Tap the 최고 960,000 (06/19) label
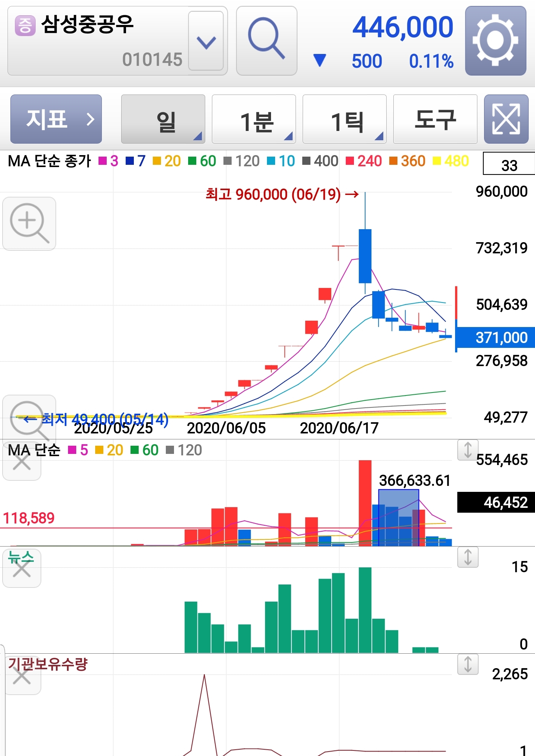The height and width of the screenshot is (756, 535). (x=282, y=194)
